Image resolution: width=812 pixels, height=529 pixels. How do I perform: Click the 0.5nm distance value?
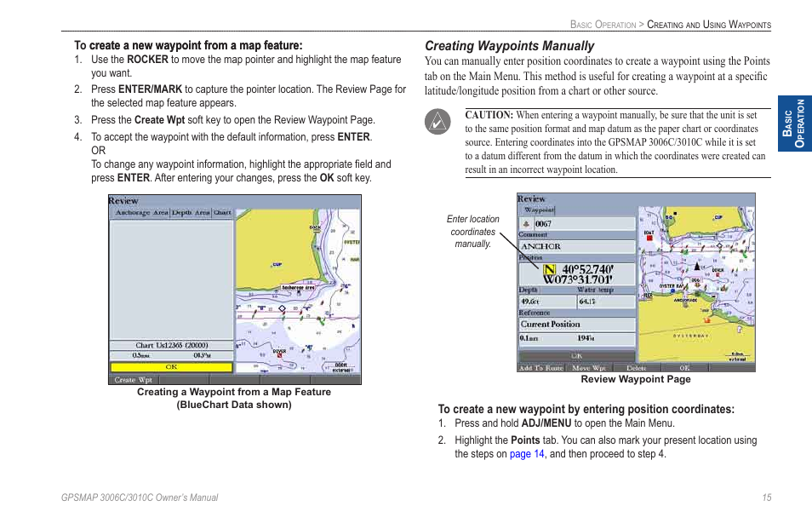140,355
